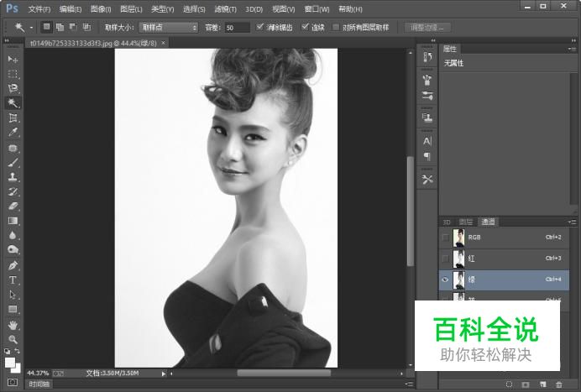Click Delete channel trash icon
Viewport: 581px width, 392px height.
(559, 384)
